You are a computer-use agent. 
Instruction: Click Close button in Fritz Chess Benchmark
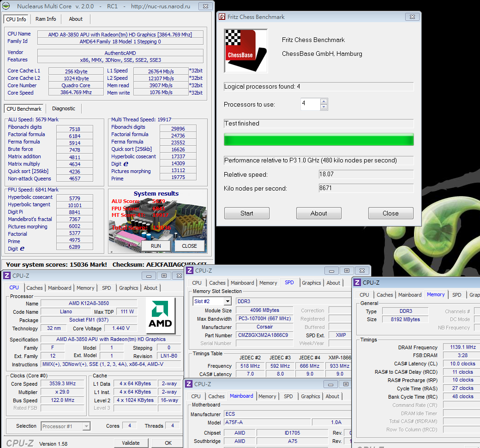[x=390, y=213]
